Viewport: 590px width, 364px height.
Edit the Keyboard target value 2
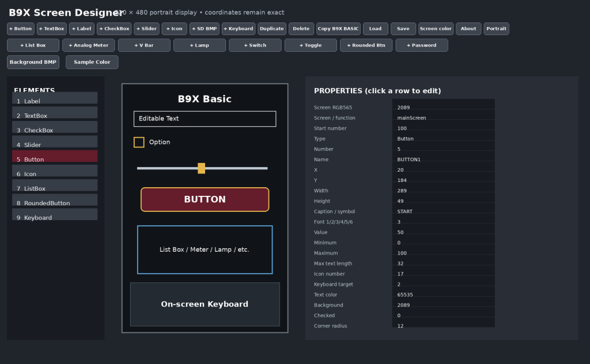tap(444, 281)
